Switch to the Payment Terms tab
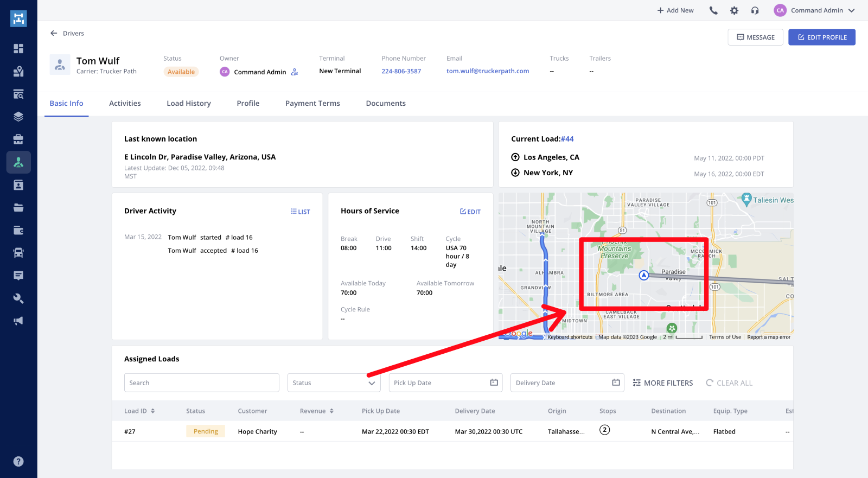Viewport: 868px width, 478px height. (312, 103)
